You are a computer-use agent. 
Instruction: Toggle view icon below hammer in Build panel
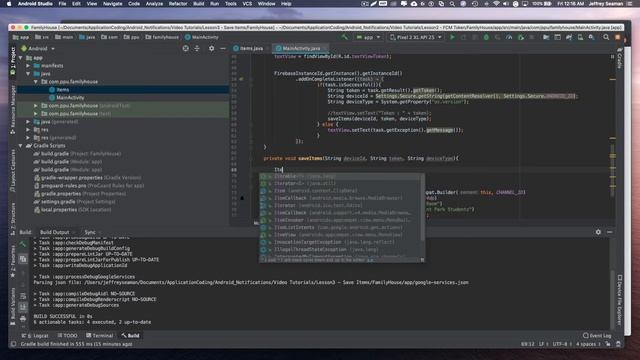coord(23,259)
